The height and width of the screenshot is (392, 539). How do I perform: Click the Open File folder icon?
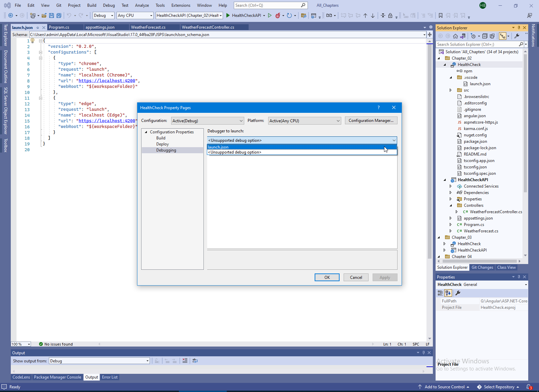pos(44,15)
